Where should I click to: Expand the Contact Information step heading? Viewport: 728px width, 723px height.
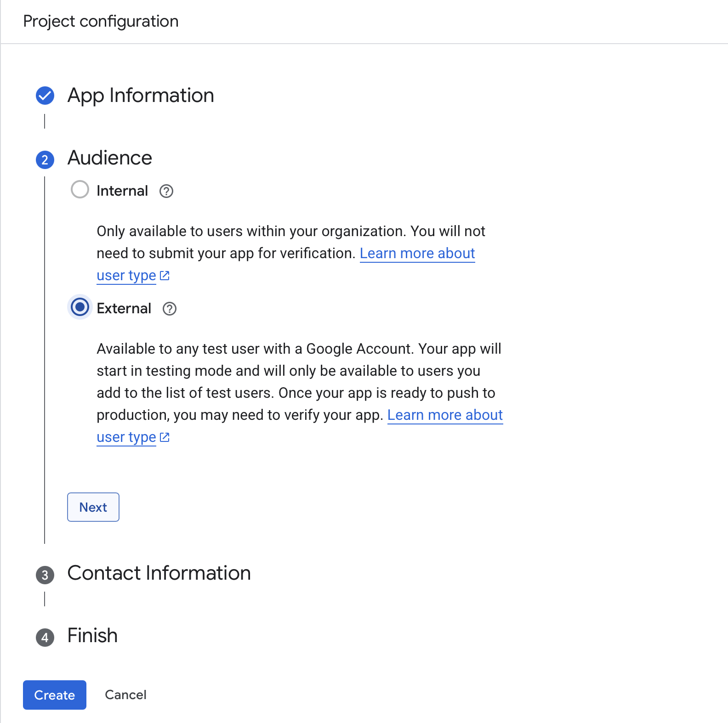pyautogui.click(x=159, y=573)
